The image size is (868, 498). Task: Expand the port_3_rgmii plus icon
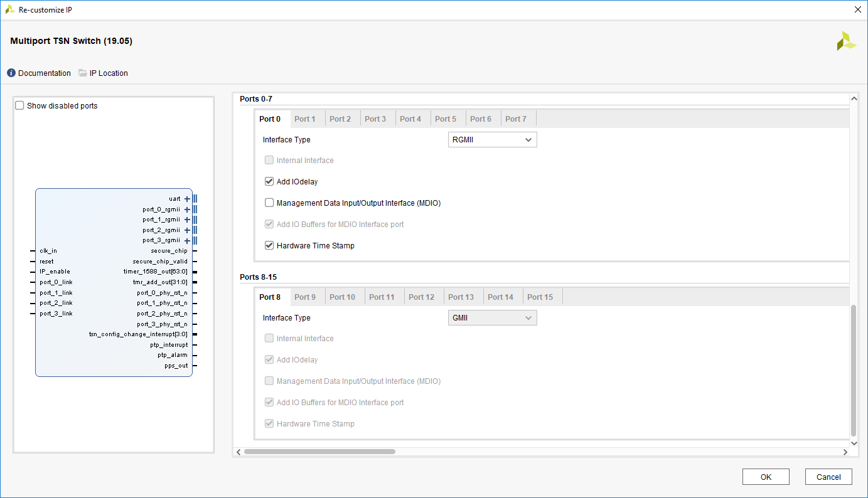tap(187, 240)
